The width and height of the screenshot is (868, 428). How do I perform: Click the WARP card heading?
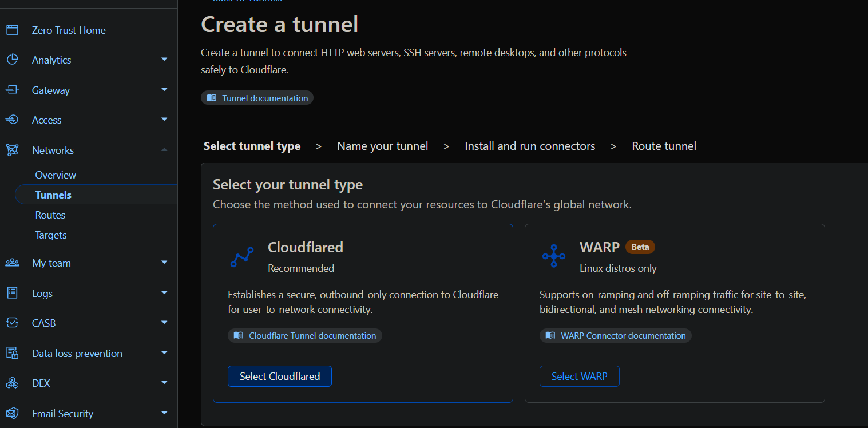coord(600,247)
